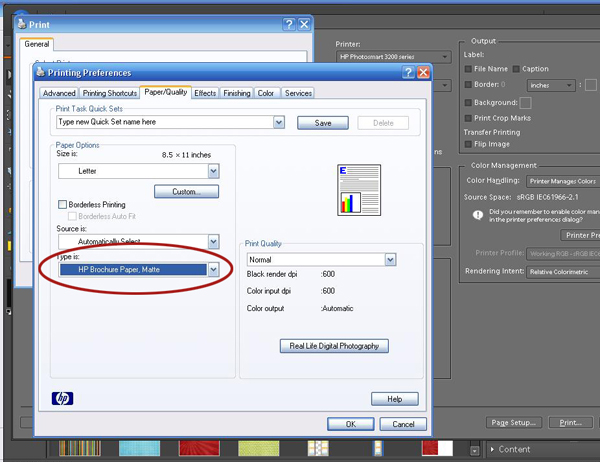Image resolution: width=600 pixels, height=462 pixels.
Task: Switch to the Advanced tab
Action: pos(59,93)
